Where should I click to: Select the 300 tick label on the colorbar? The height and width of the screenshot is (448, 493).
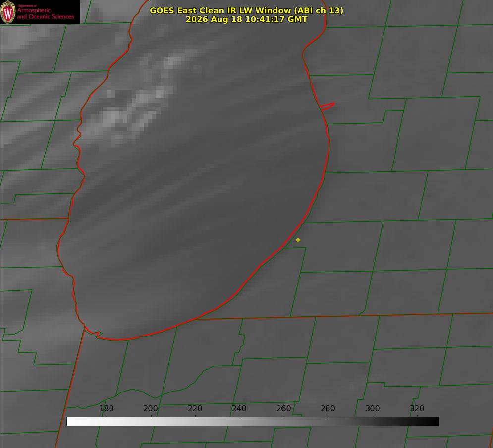click(373, 408)
